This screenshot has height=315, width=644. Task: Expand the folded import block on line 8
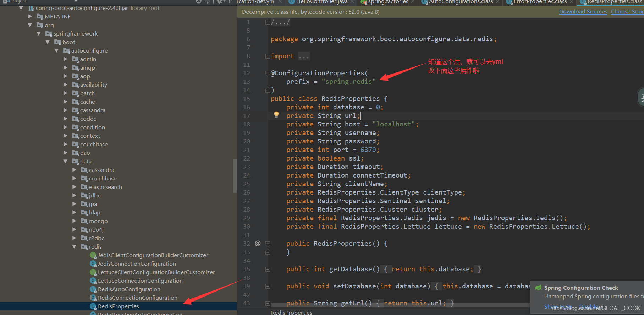click(x=268, y=56)
